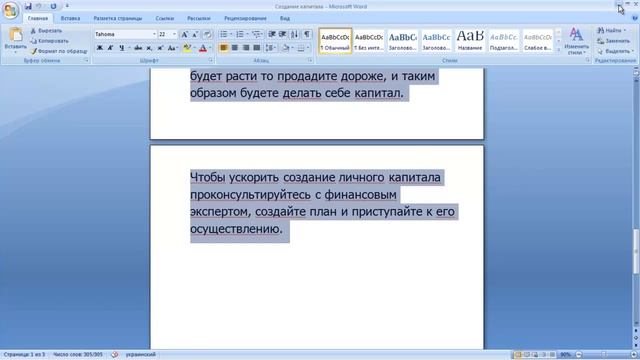
Task: Click the bulleted list icon
Action: (224, 34)
